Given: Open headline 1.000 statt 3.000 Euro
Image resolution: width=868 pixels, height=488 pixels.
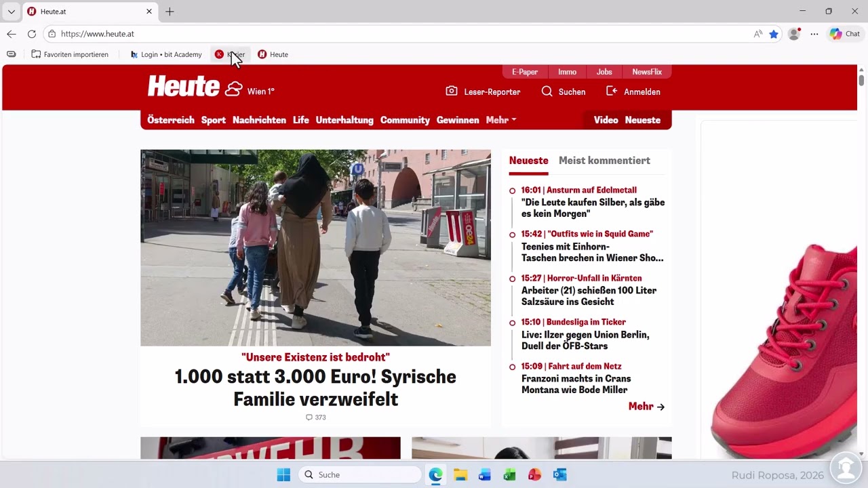Looking at the screenshot, I should (x=315, y=388).
